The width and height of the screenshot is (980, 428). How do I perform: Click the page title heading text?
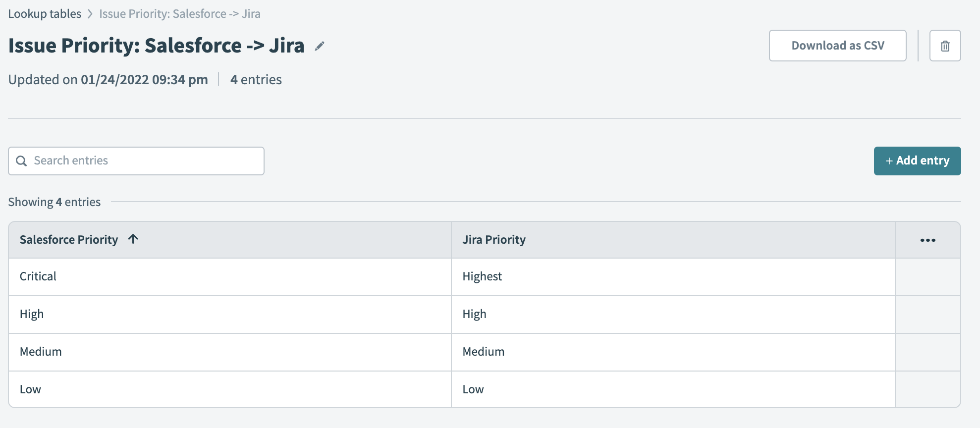156,46
